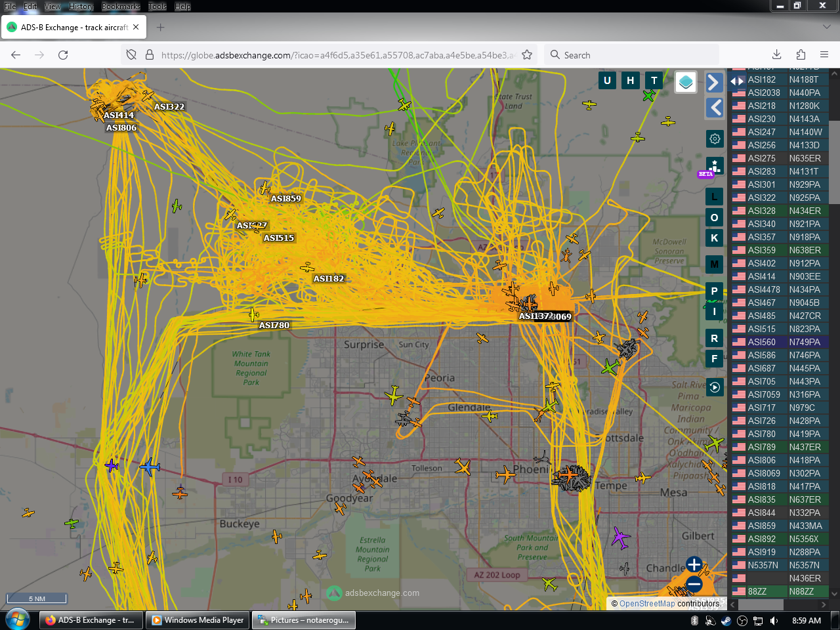Open Pictures folder window from taskbar
Screen dimensions: 840x630
click(304, 620)
